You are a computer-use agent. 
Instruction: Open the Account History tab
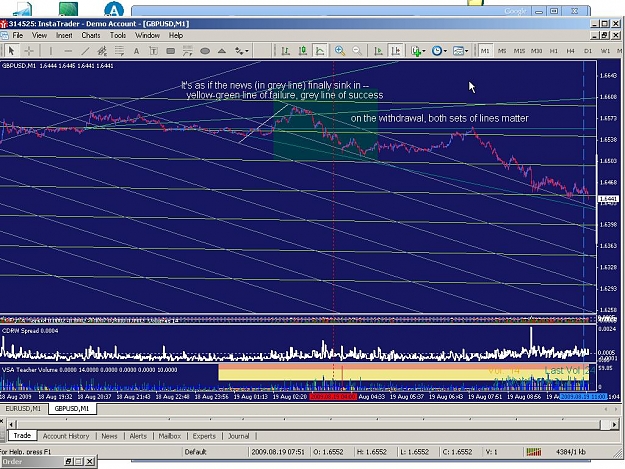(66, 436)
